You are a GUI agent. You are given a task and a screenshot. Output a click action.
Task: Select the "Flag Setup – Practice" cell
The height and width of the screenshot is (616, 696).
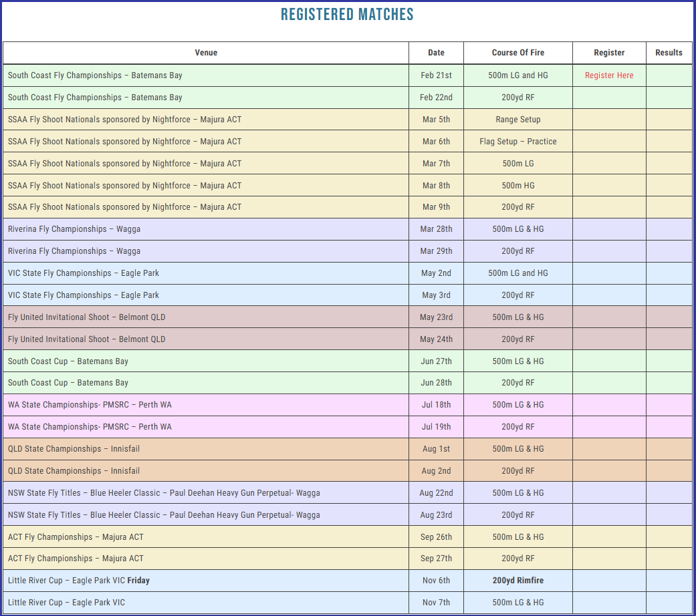point(517,142)
